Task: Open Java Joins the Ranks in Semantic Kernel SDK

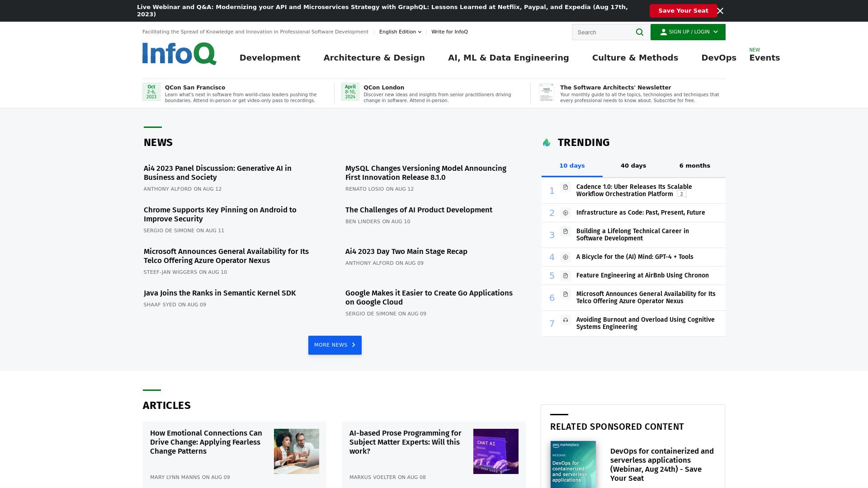Action: [x=220, y=293]
